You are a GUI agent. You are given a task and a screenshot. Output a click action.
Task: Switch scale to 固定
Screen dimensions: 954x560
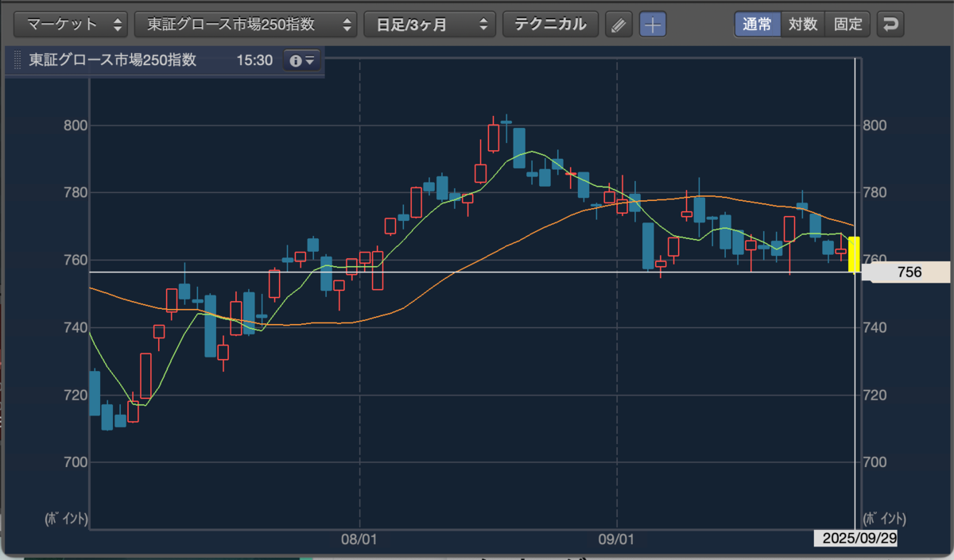[848, 25]
